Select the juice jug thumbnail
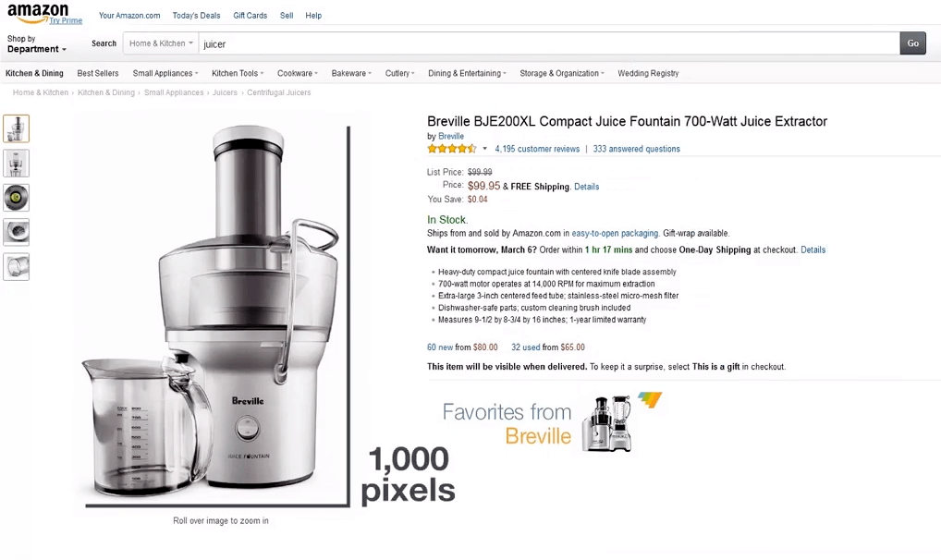The width and height of the screenshot is (941, 560). 17,267
